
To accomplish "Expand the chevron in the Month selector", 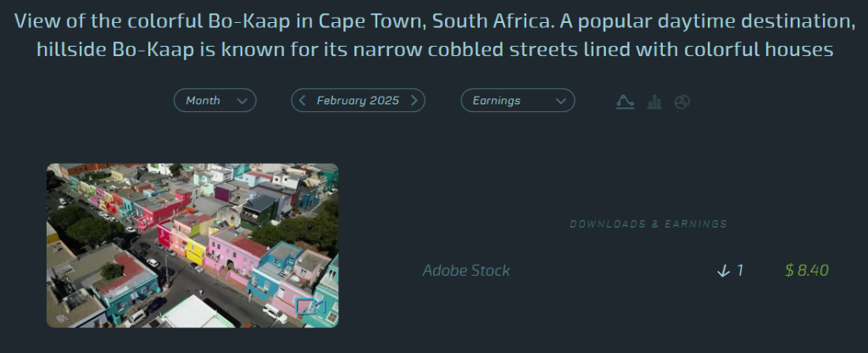I will [x=242, y=101].
